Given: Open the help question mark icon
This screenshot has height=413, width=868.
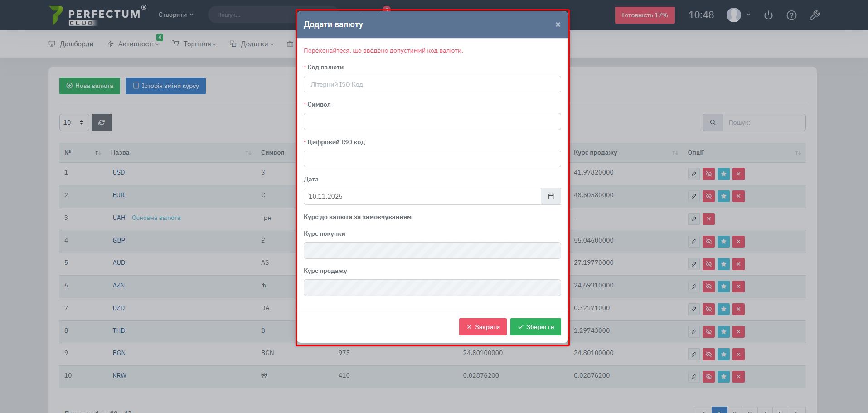Looking at the screenshot, I should pyautogui.click(x=791, y=15).
